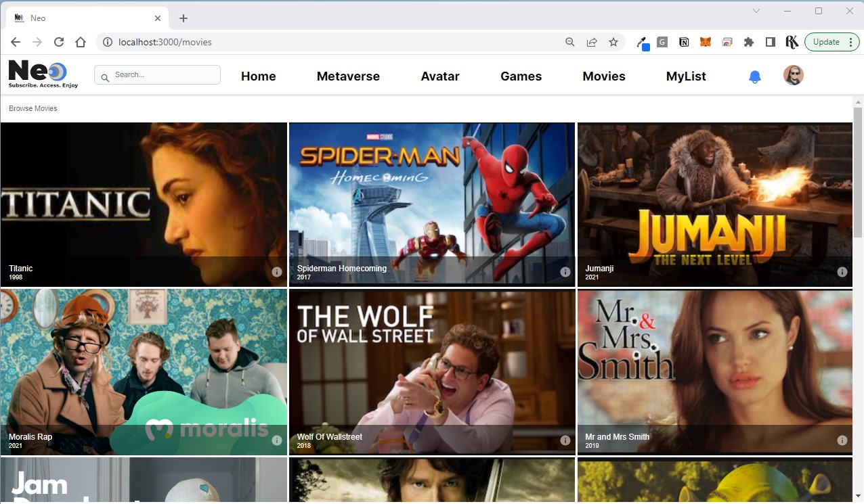The width and height of the screenshot is (864, 504).
Task: Toggle the browser side panel
Action: click(771, 42)
